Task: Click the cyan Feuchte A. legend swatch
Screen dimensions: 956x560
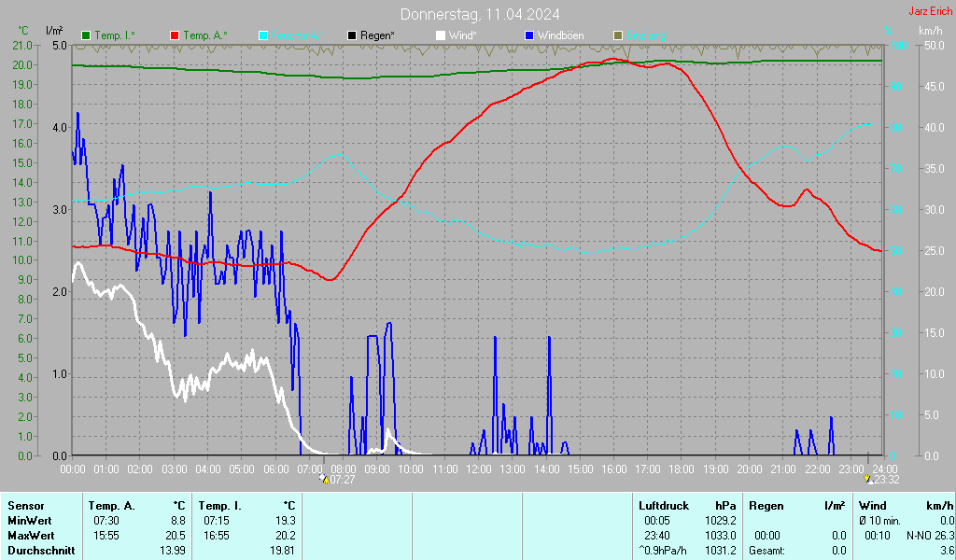Action: pos(262,35)
